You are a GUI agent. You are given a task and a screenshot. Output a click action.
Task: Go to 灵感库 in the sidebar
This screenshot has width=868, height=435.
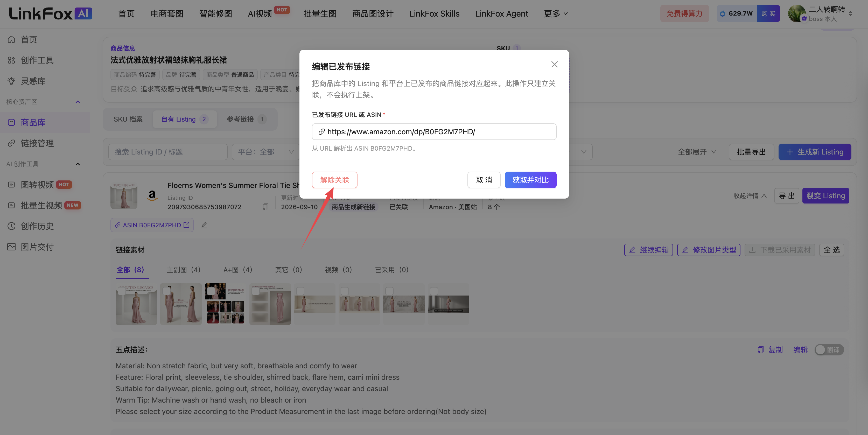[33, 81]
